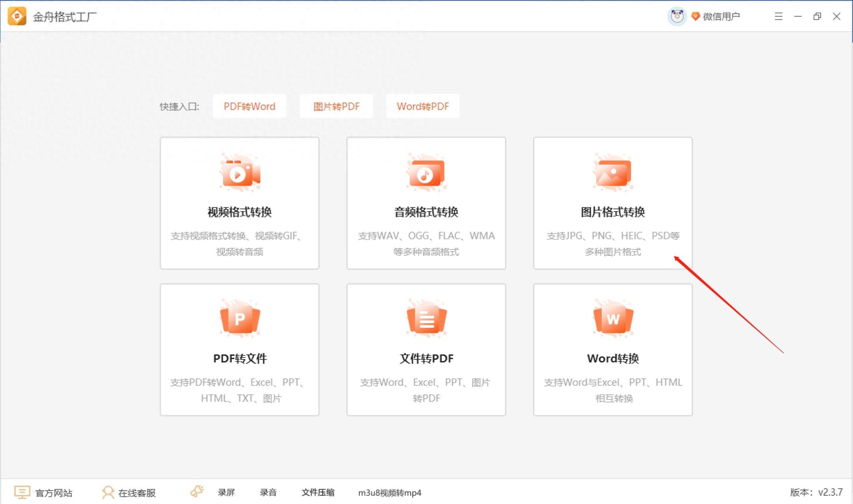Open the user avatar account panel
The image size is (853, 504).
tap(676, 16)
